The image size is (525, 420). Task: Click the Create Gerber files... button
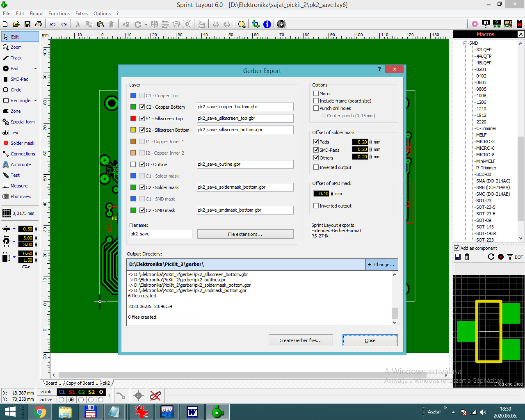pos(301,340)
